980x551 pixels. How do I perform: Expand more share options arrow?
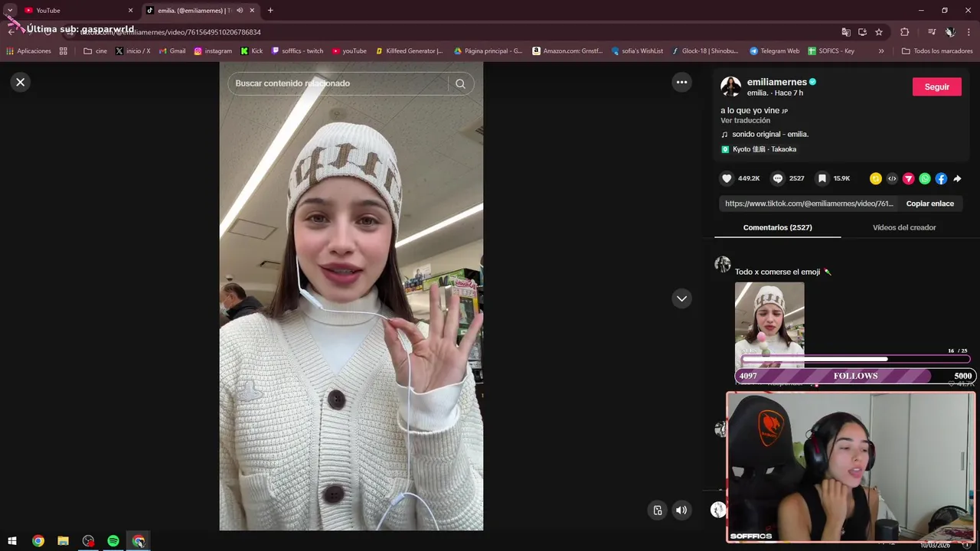[x=957, y=178]
